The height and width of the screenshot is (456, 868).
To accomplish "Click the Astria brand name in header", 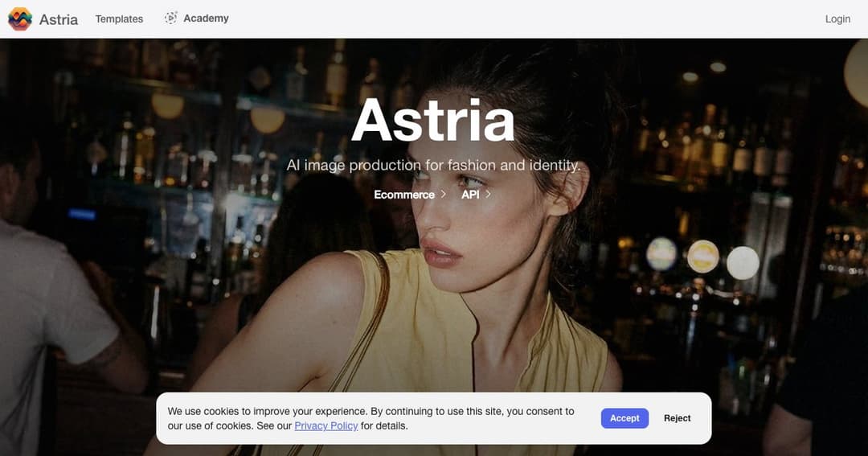I will [59, 19].
